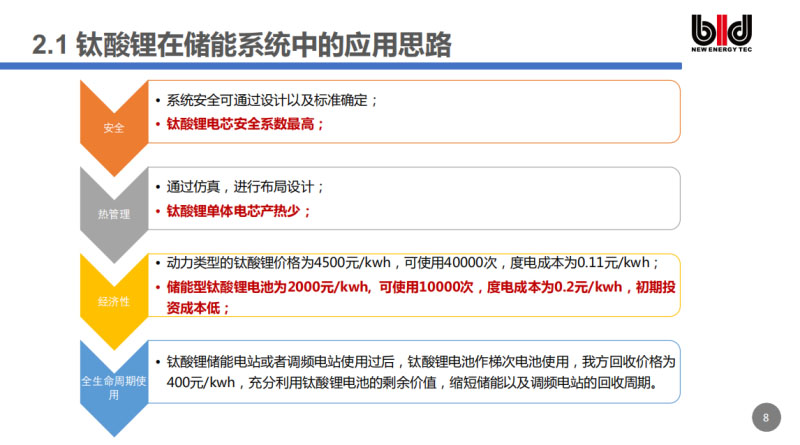Select the slide title 2.1 钛酸锂在储能系统中的应用思路
Screen dimensions: 800x445
pos(241,45)
